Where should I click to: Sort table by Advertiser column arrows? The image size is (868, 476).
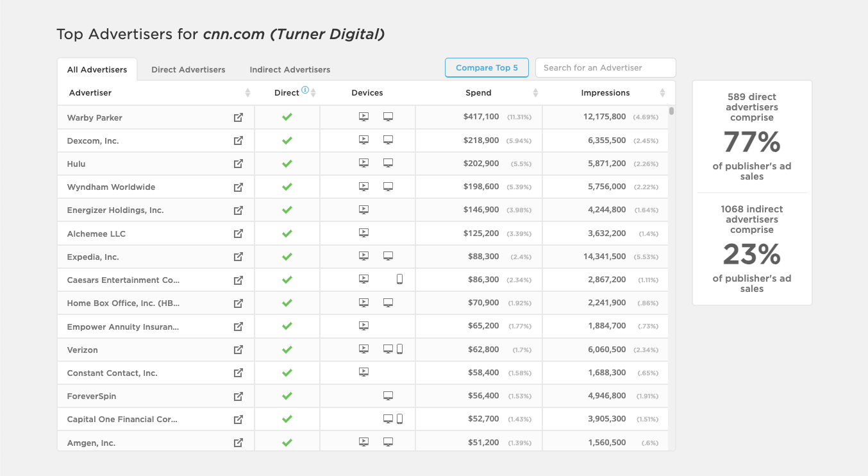(247, 93)
